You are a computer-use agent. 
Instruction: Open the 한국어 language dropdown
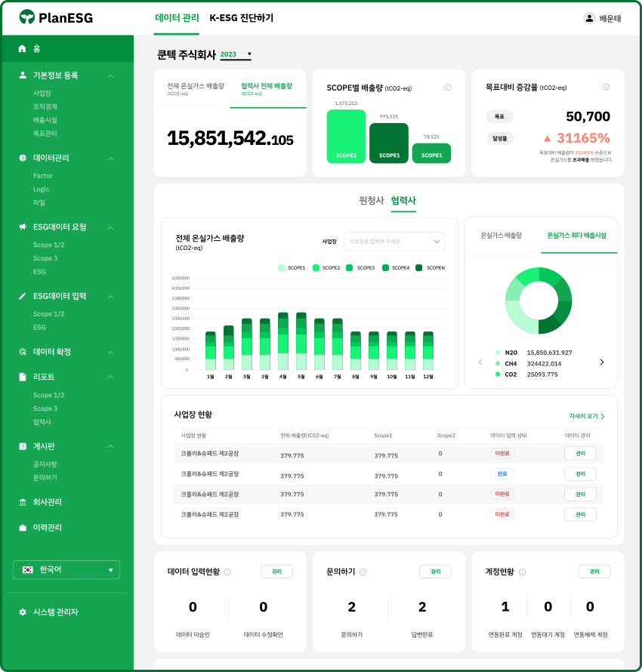[66, 569]
